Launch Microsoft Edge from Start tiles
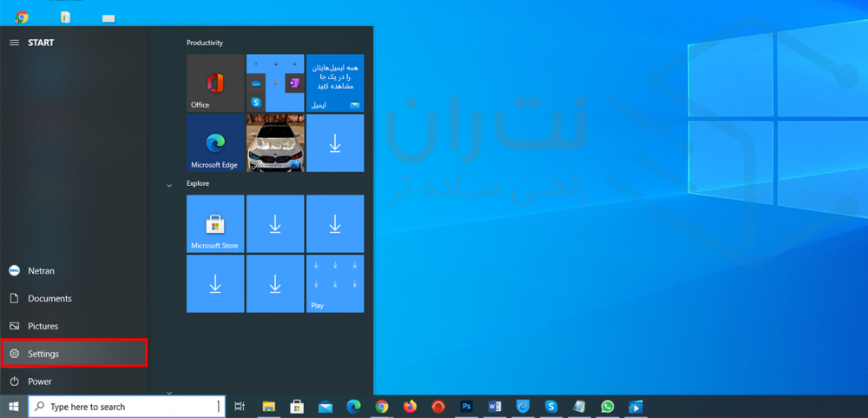Screen dimensions: 868x418 coord(215,143)
